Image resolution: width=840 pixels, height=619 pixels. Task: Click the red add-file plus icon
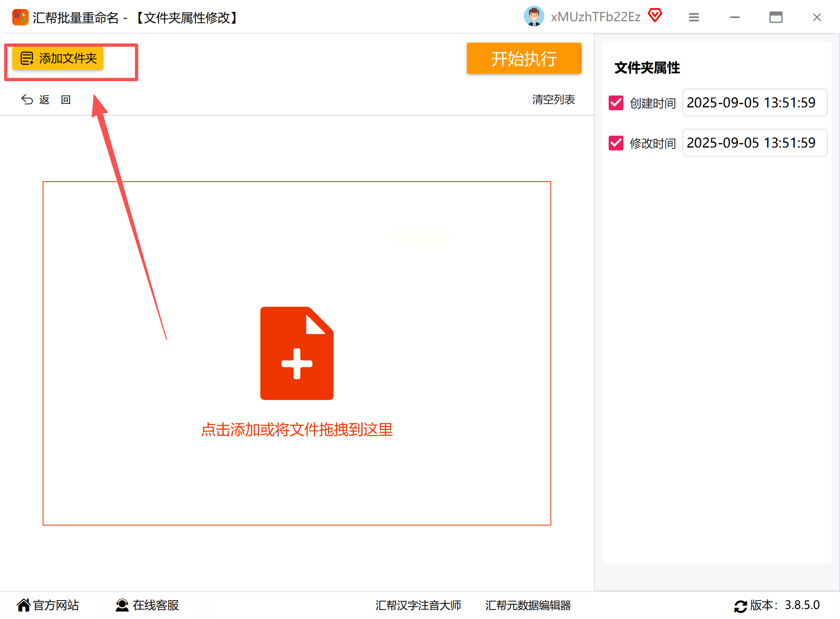tap(297, 353)
